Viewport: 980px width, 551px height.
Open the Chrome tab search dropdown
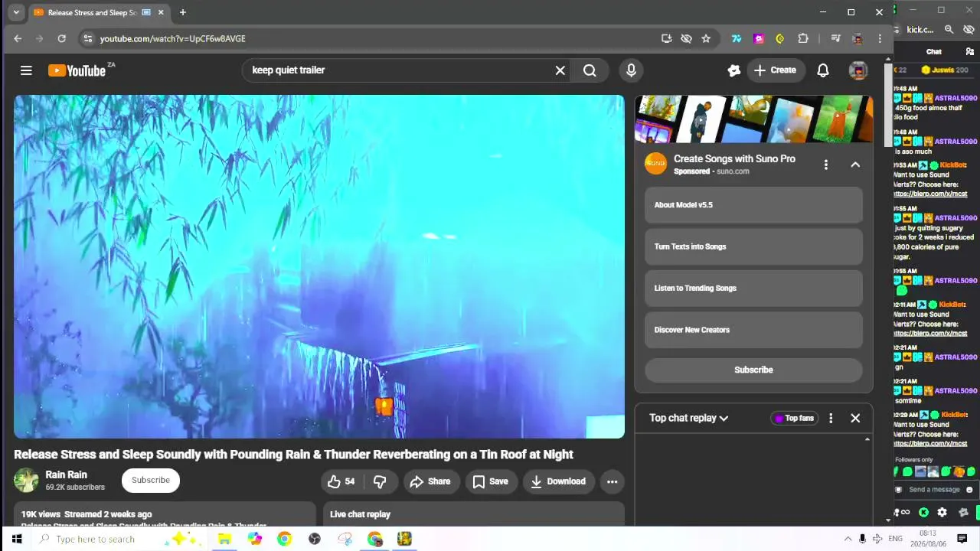coord(16,12)
